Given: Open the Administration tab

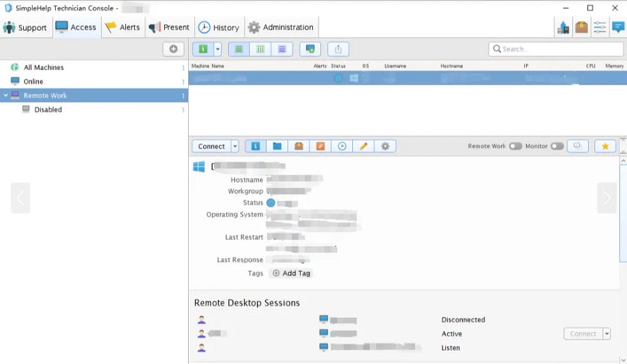Looking at the screenshot, I should 280,27.
